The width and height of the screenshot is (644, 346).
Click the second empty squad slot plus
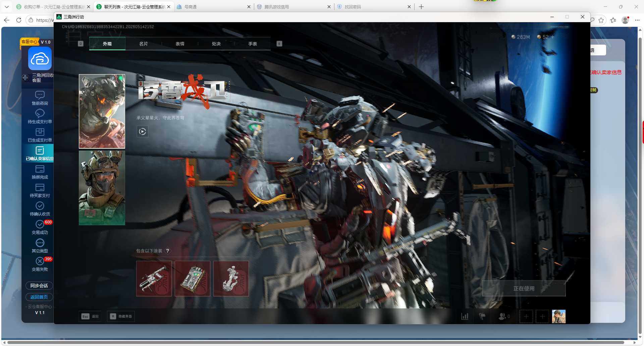pos(542,316)
